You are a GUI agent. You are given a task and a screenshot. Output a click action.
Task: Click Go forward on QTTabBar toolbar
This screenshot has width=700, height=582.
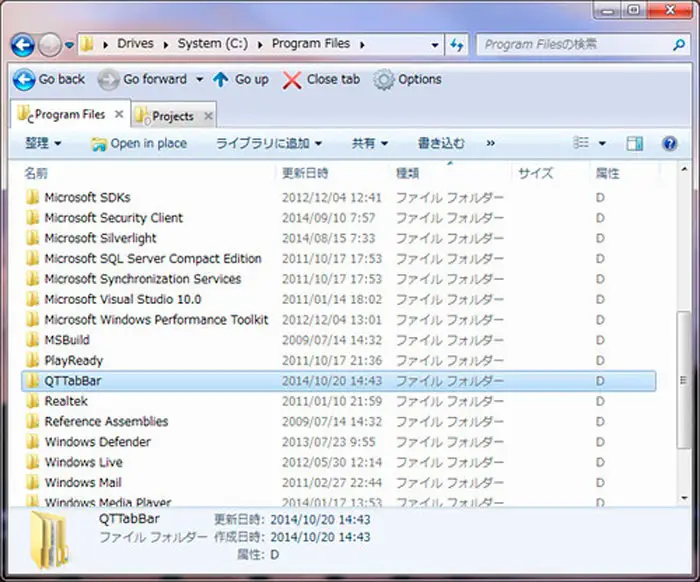142,79
